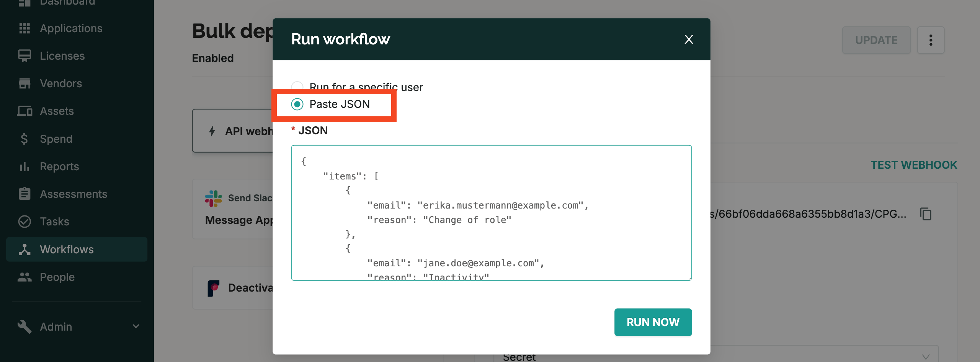This screenshot has height=362, width=980.
Task: Click the RUN NOW button
Action: [653, 322]
